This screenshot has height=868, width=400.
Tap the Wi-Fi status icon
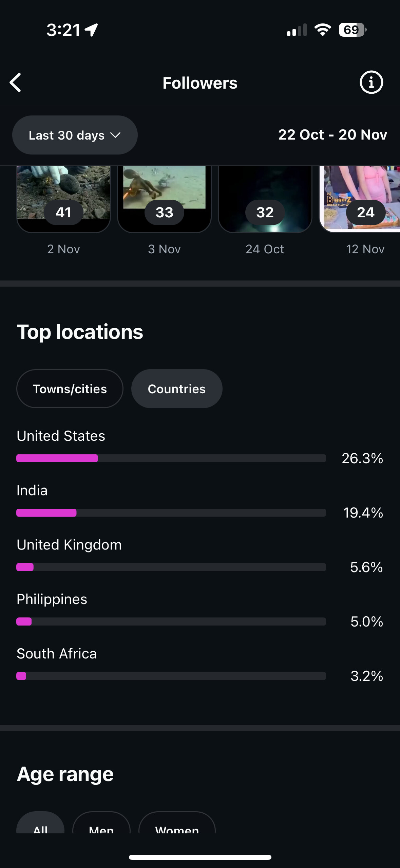(323, 30)
